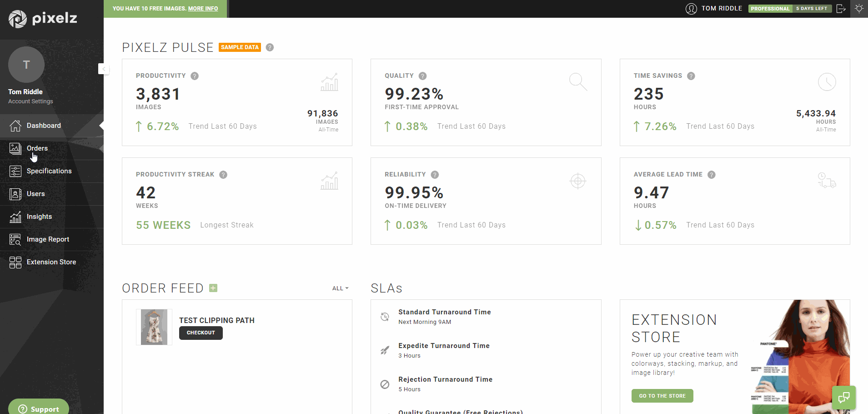This screenshot has height=414, width=868.
Task: Open the Users sidebar icon
Action: 15,194
